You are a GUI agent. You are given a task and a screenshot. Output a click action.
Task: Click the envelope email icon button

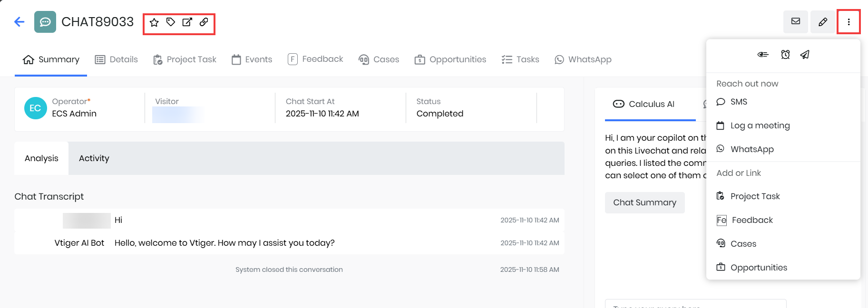[x=796, y=21]
